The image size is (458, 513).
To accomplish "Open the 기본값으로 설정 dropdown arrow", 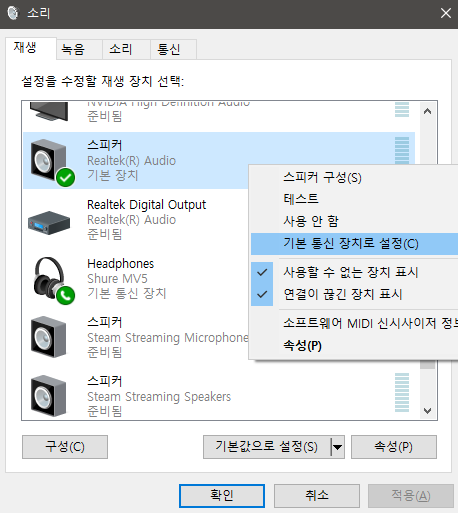I will coord(337,447).
